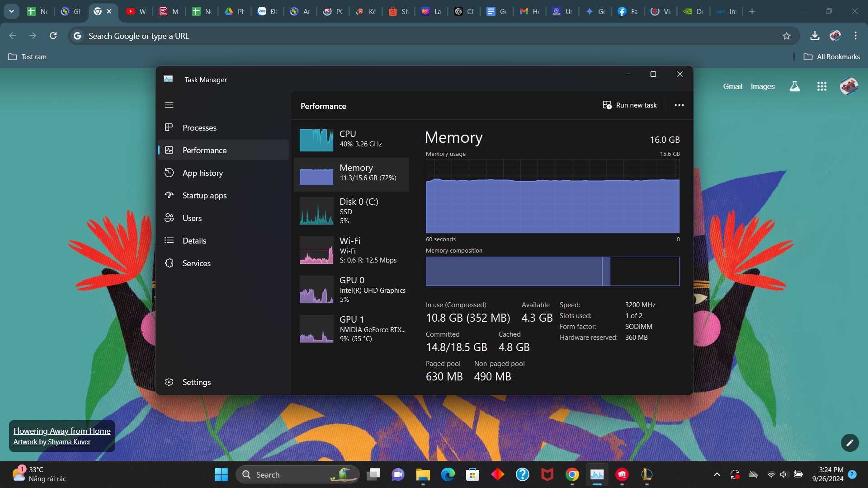This screenshot has height=488, width=868.
Task: Switch to the ChatGPT tab in Chrome
Action: (464, 12)
